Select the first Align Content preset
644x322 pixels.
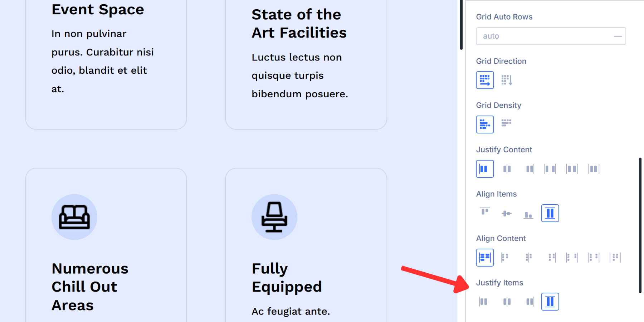coord(485,257)
